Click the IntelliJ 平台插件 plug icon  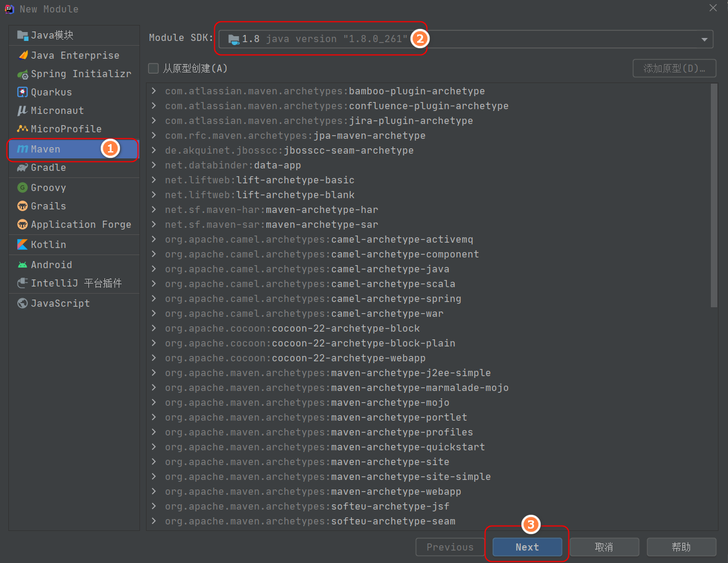23,283
